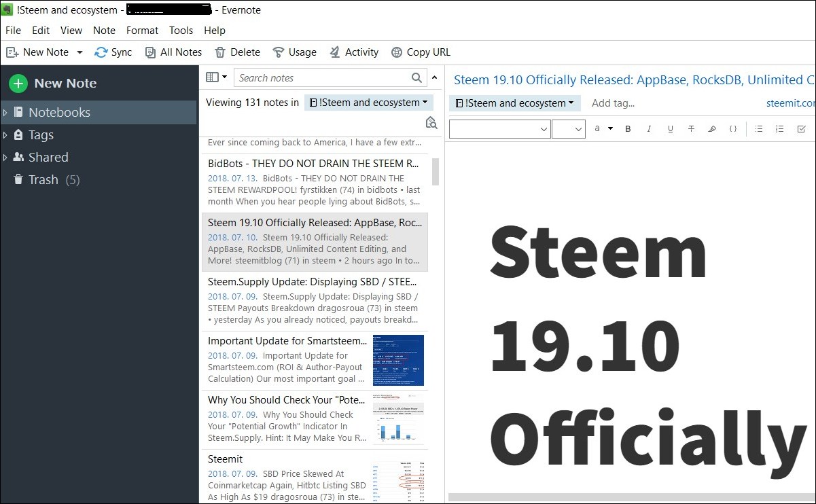This screenshot has width=816, height=504.
Task: Open the Usage toolbar item
Action: tap(294, 52)
